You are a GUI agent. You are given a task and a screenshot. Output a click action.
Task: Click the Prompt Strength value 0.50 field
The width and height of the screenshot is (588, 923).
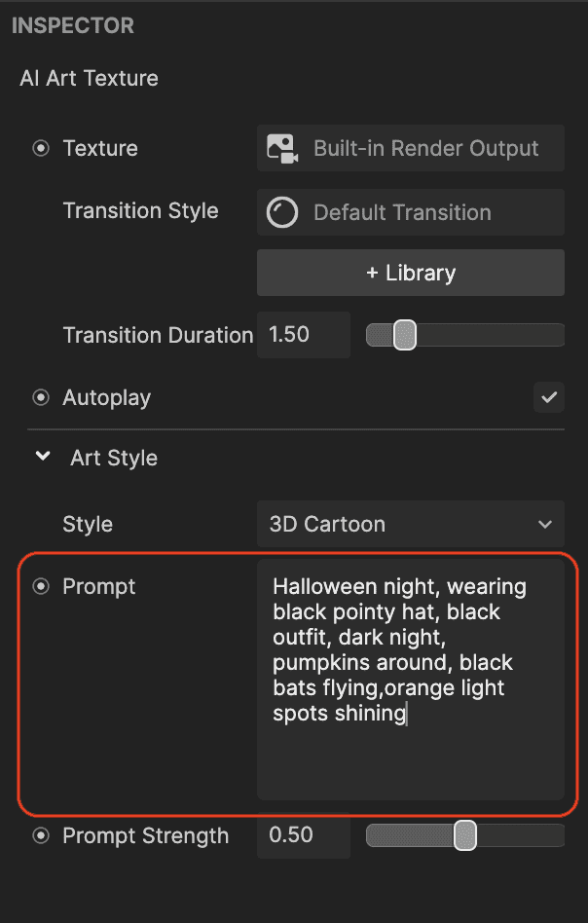(303, 835)
